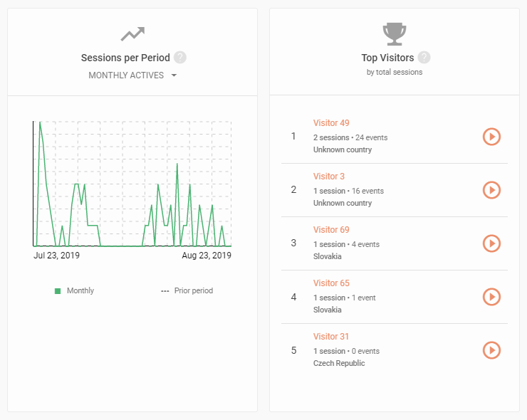This screenshot has width=527, height=420.
Task: Open help icon next to Sessions per Period
Action: (x=180, y=58)
